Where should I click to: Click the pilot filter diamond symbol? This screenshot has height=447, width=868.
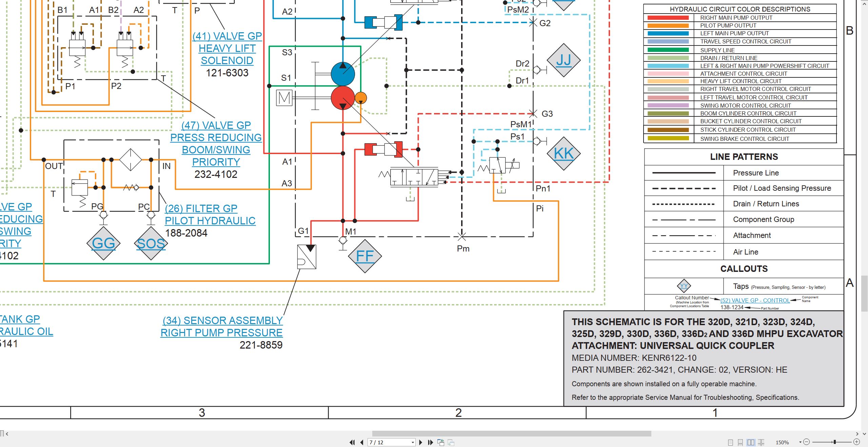(131, 160)
